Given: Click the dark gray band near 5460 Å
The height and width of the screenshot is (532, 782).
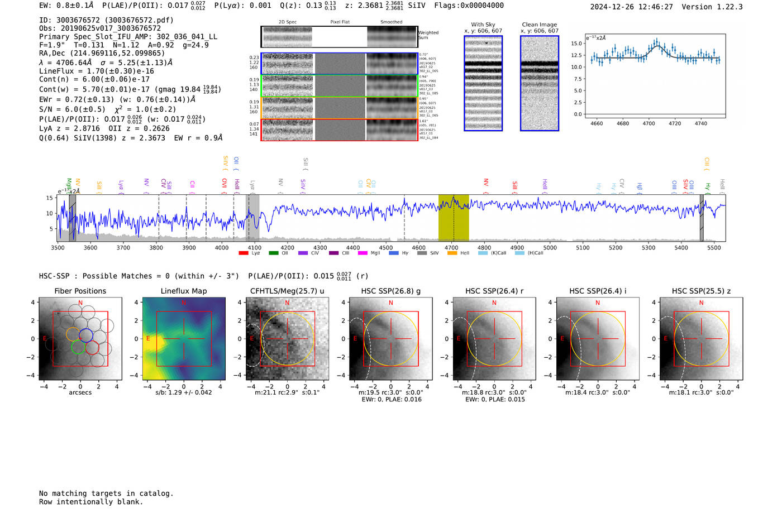Looking at the screenshot, I should coord(702,218).
